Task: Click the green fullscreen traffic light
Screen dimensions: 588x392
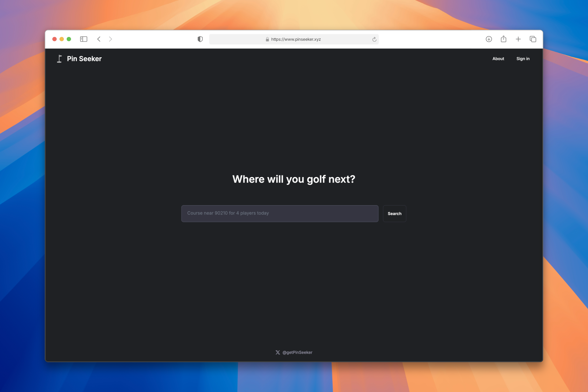Action: (69, 39)
